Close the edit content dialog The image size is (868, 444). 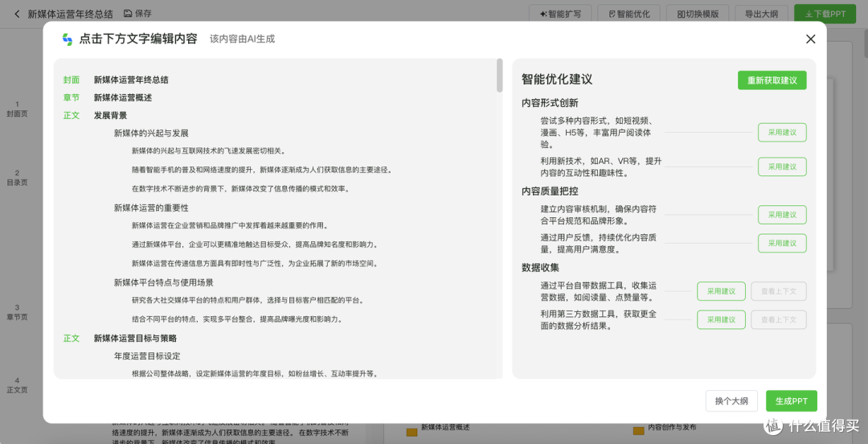tap(810, 39)
